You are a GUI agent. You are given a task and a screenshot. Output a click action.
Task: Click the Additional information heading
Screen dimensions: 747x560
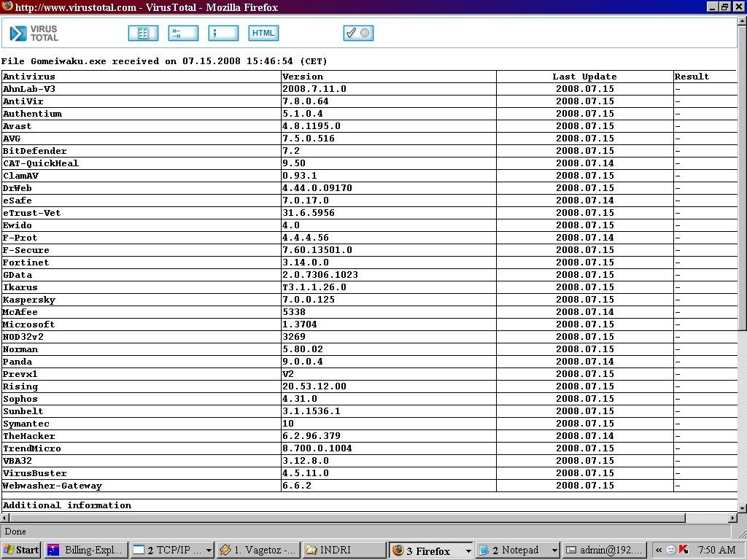tap(67, 505)
